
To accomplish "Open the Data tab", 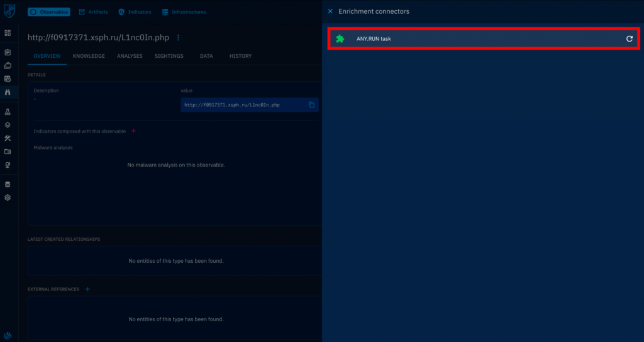I will pyautogui.click(x=206, y=56).
